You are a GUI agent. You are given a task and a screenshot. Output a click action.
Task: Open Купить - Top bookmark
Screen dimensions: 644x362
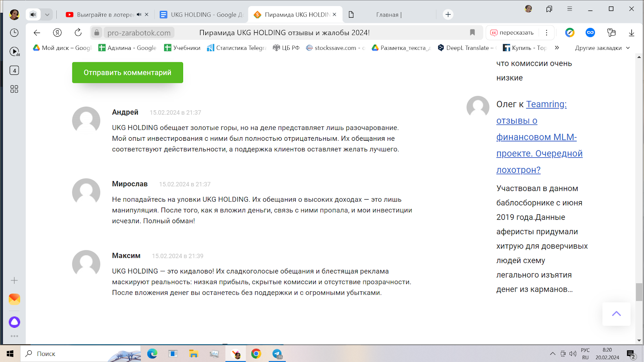525,47
